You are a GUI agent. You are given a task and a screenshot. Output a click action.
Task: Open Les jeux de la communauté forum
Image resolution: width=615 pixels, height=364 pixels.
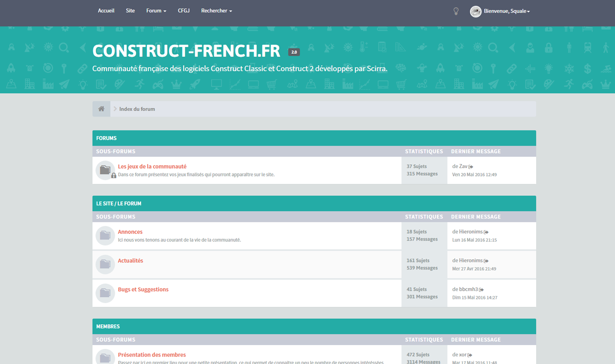(152, 167)
